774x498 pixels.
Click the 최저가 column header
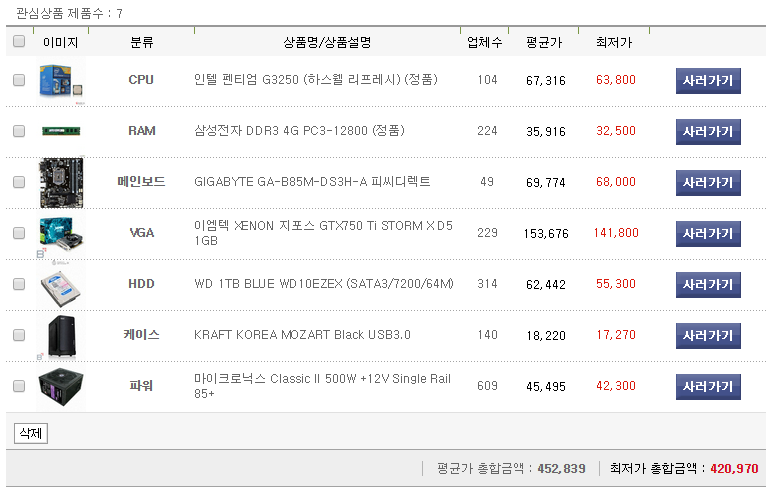614,43
